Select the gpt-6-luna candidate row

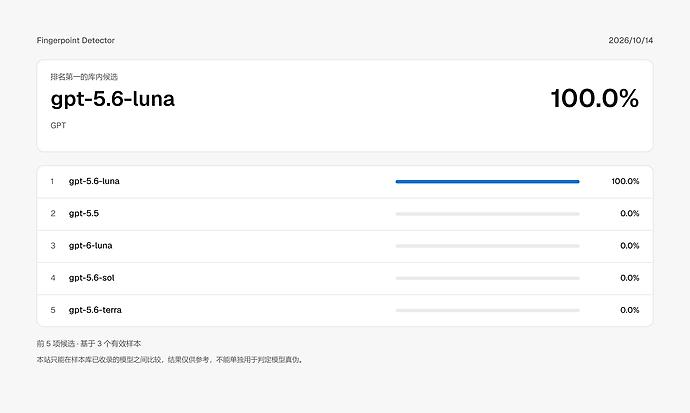coord(345,246)
